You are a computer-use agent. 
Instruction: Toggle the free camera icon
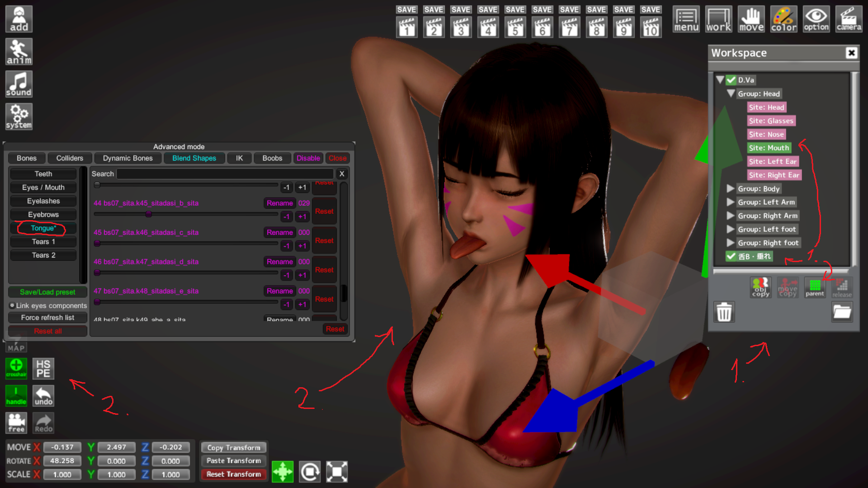pyautogui.click(x=16, y=423)
